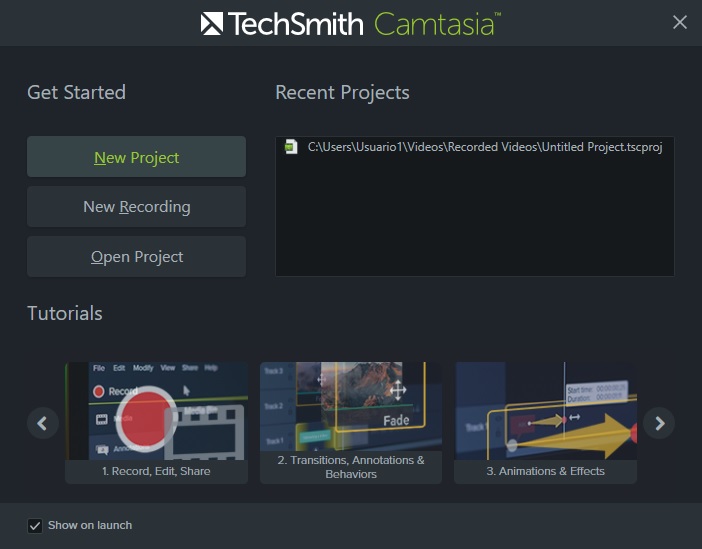The image size is (702, 549).
Task: Open the Record, Edit, Share tutorial thumbnail
Action: 156,423
